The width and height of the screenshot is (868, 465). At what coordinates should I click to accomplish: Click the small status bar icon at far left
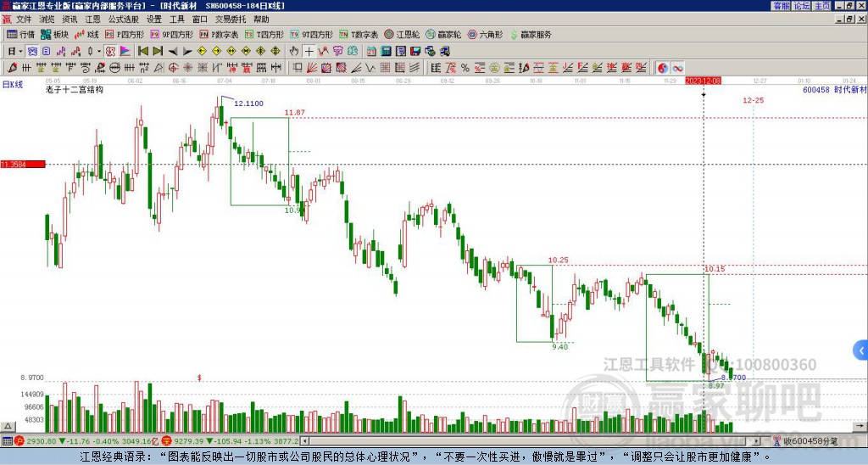tap(7, 441)
